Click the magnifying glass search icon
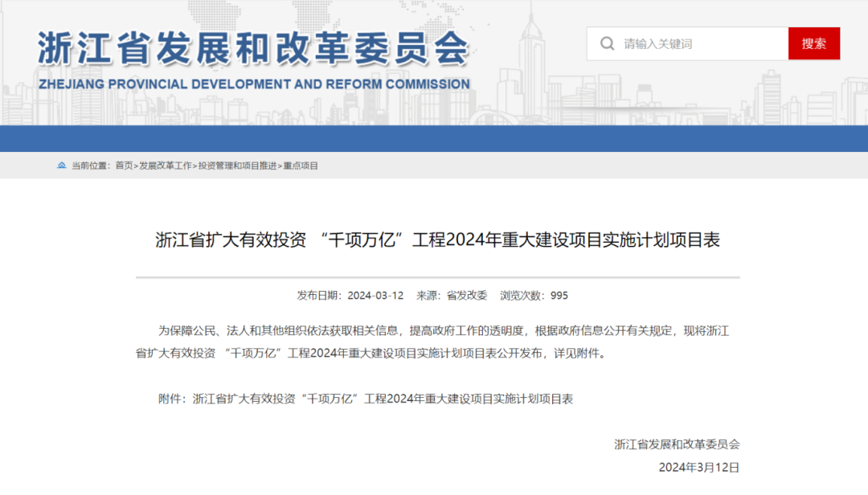The image size is (868, 495). point(608,43)
